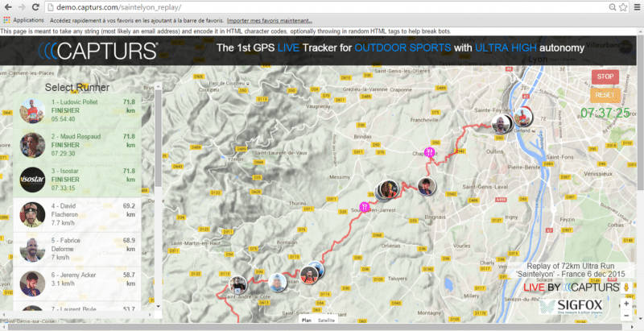Click the Vaugneray label on map
This screenshot has width=644, height=331.
tap(318, 106)
